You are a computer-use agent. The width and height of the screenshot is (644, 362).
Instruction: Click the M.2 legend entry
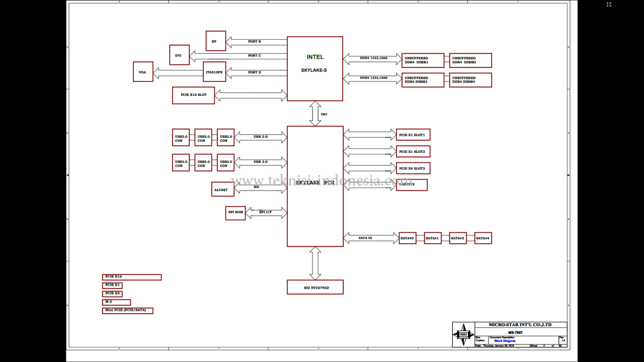[116, 302]
